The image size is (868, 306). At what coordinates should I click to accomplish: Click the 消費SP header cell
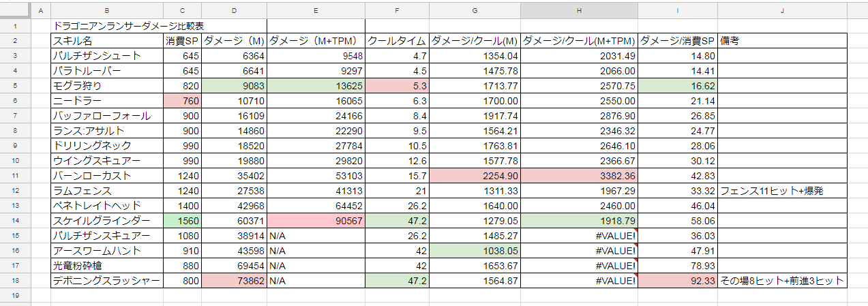coord(183,41)
